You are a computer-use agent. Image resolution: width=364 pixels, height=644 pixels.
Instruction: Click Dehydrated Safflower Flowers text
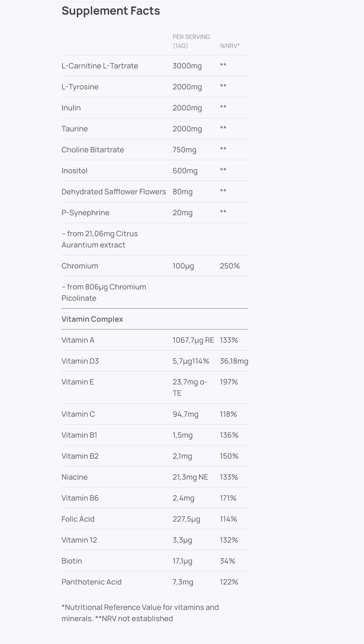pos(114,192)
